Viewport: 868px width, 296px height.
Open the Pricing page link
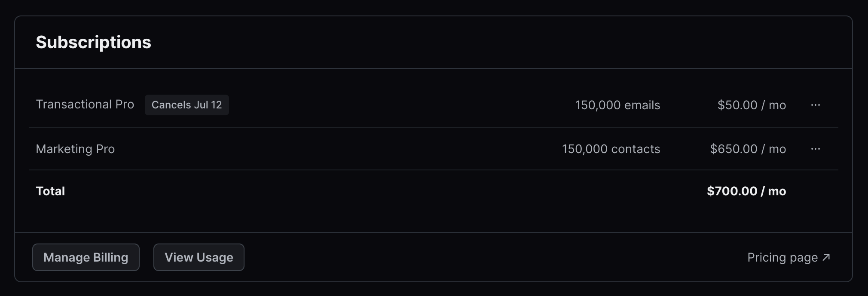click(x=782, y=257)
